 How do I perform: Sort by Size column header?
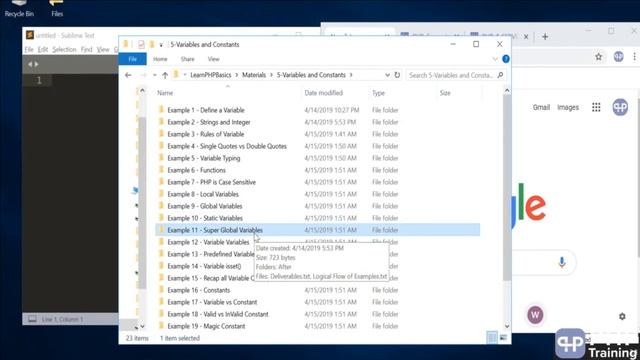[445, 93]
